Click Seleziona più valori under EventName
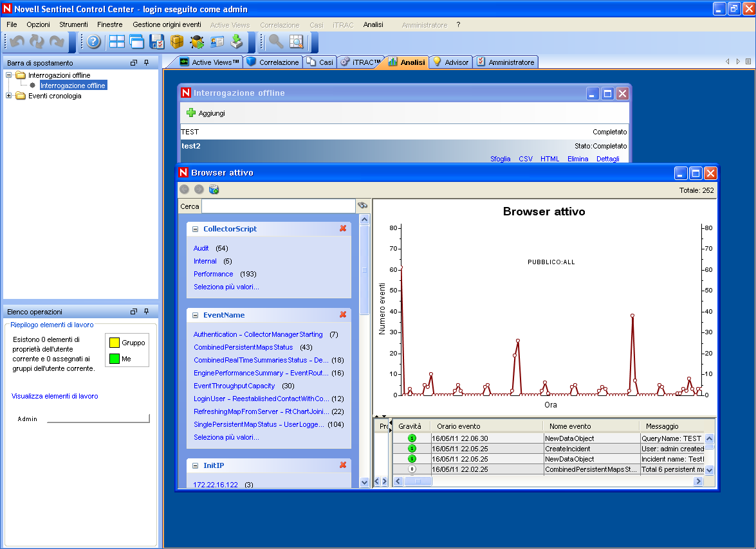The image size is (756, 549). (226, 437)
